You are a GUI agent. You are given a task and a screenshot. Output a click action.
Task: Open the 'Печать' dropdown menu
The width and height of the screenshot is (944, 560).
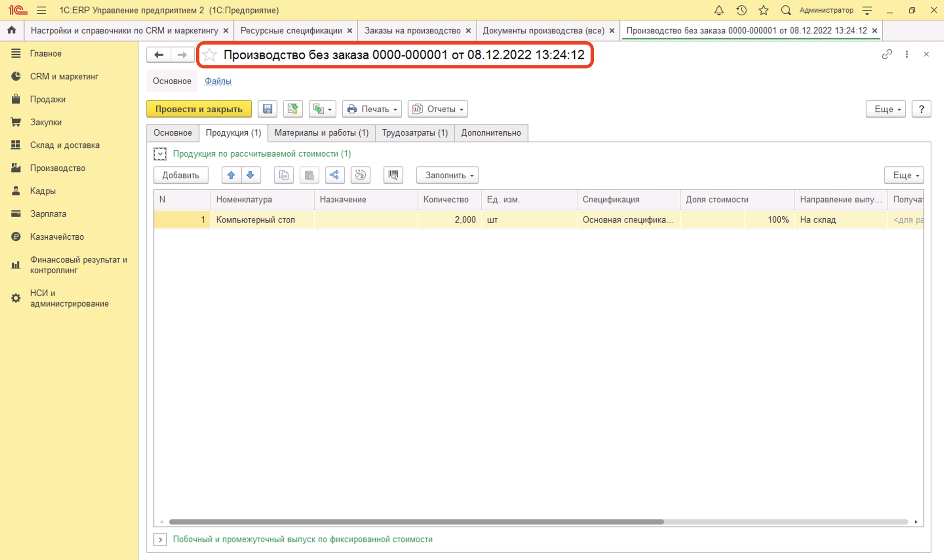pos(372,109)
